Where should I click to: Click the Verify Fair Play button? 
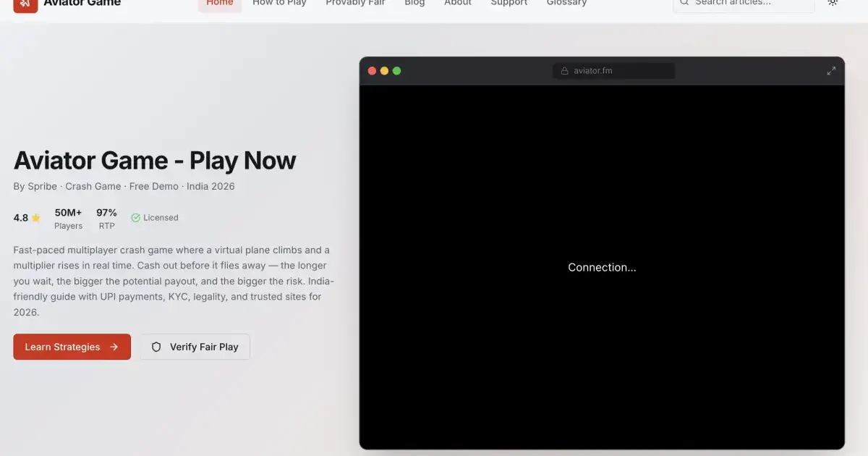pyautogui.click(x=195, y=347)
